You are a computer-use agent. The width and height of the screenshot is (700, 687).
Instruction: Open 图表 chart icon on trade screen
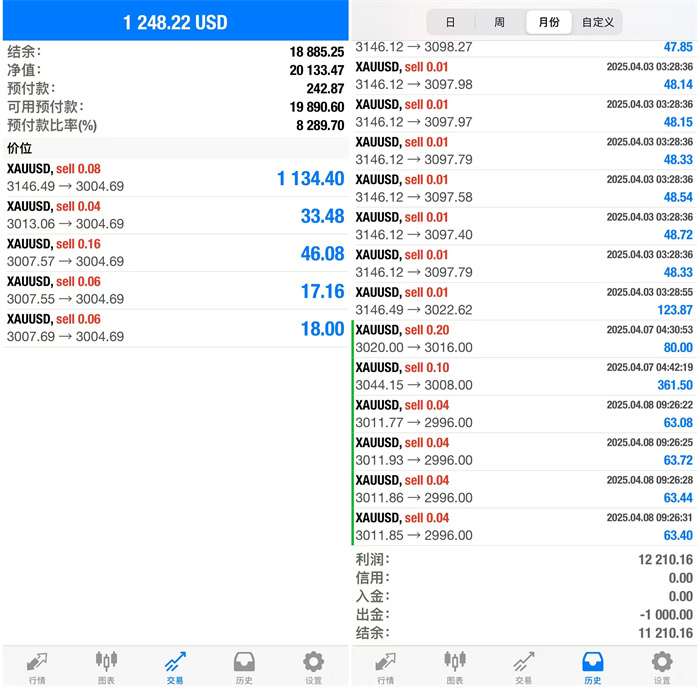pyautogui.click(x=106, y=667)
